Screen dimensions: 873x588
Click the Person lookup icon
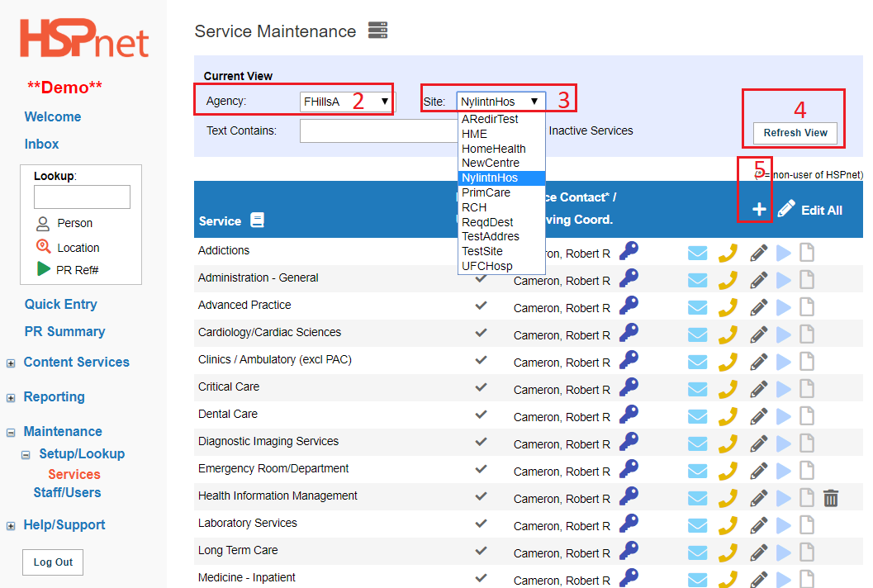[x=43, y=224]
